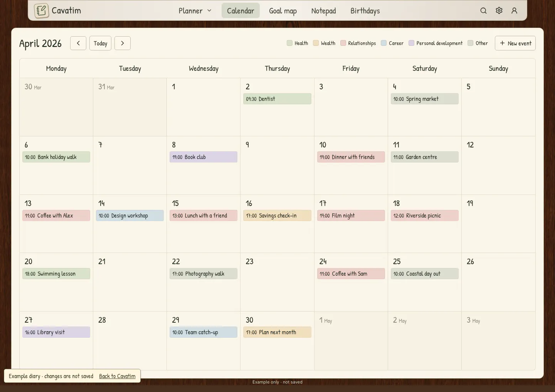The image size is (555, 392).
Task: Toggle the Relationships category filter
Action: (x=358, y=43)
